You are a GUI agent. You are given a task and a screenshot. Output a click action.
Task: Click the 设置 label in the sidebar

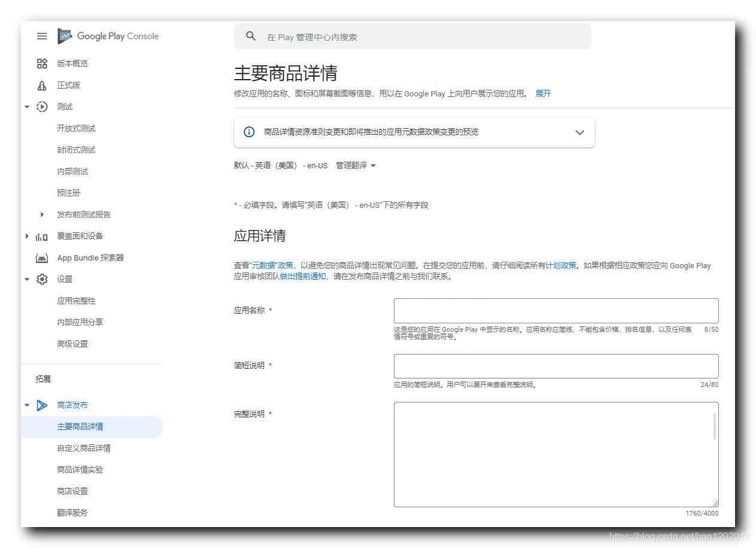point(65,279)
